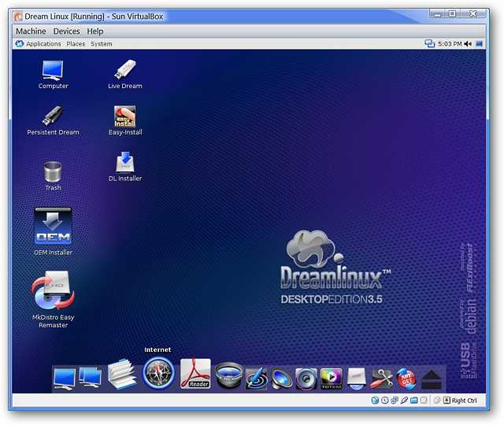Click the VirtualBox CD/DVD status icon
The image size is (504, 425).
[385, 401]
